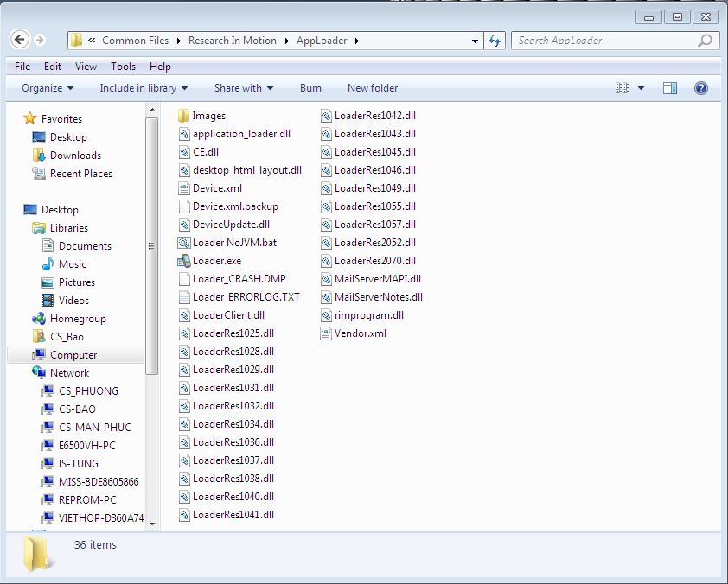Click navigation pane scroll down arrow
Viewport: 728px width, 584px height.
(152, 524)
